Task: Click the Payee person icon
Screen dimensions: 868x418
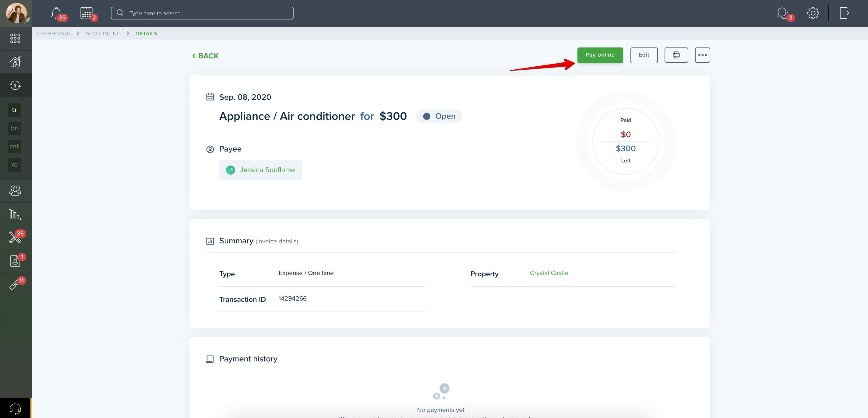Action: coord(210,149)
